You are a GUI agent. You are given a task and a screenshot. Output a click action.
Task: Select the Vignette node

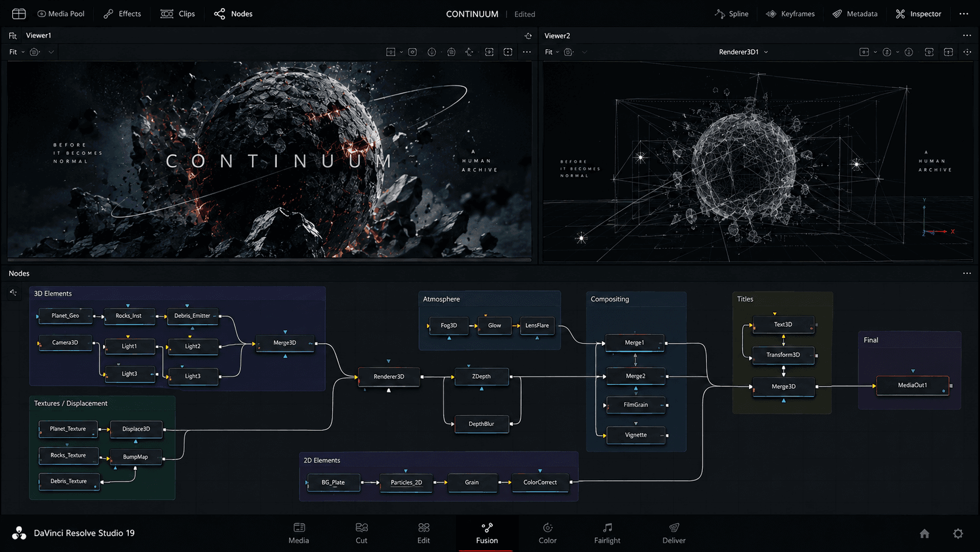click(636, 435)
